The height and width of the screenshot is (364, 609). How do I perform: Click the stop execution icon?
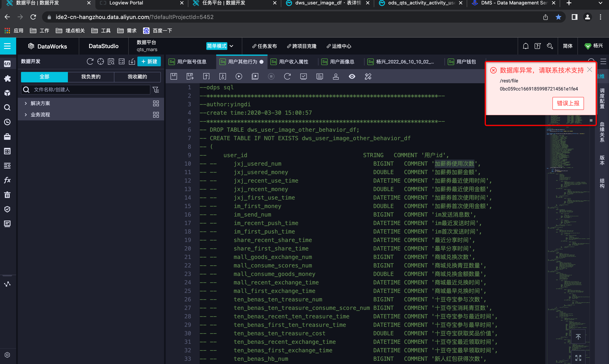click(271, 77)
